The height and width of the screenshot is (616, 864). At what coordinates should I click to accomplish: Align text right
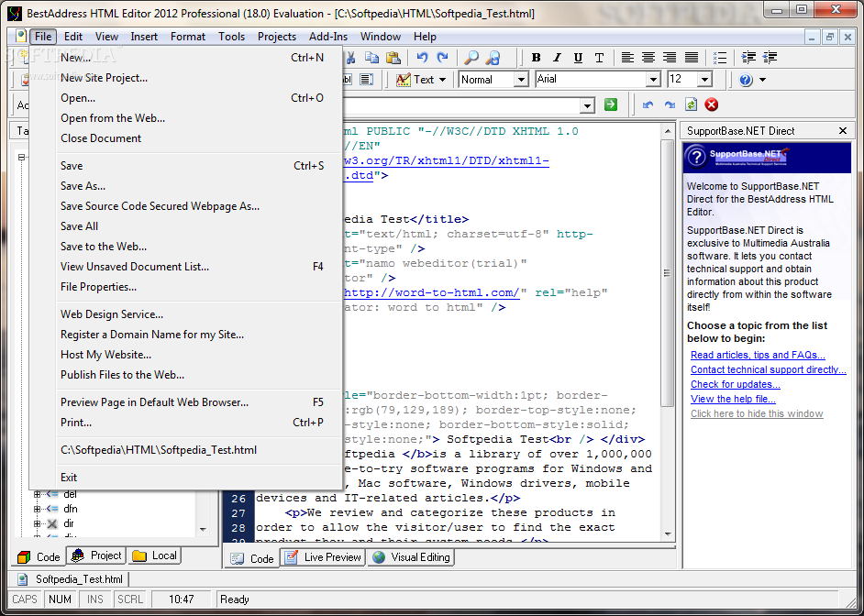[x=670, y=57]
